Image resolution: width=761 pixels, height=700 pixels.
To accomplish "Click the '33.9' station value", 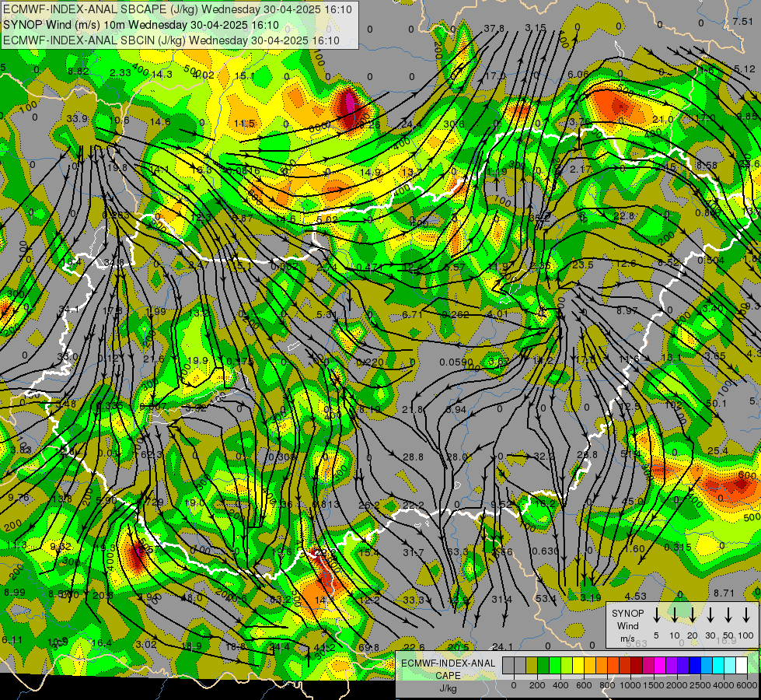I will pos(77,119).
